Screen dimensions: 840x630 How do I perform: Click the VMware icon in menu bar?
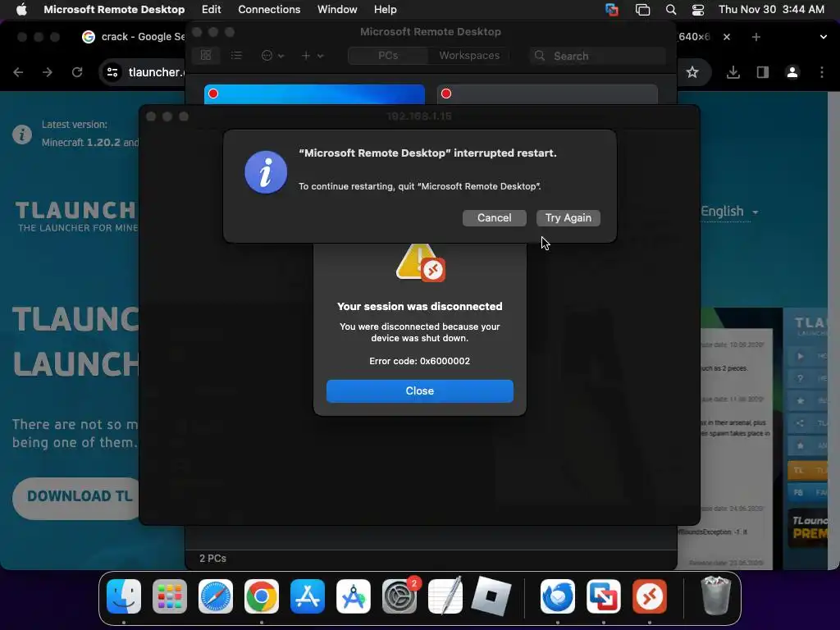coord(611,10)
